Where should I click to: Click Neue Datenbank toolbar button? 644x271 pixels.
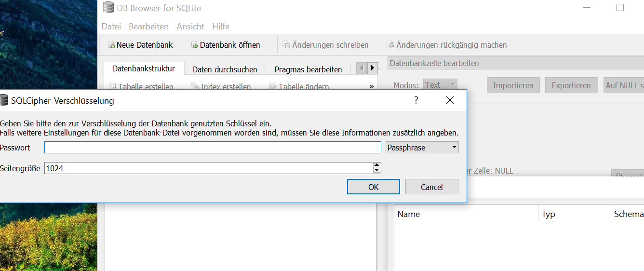point(140,45)
